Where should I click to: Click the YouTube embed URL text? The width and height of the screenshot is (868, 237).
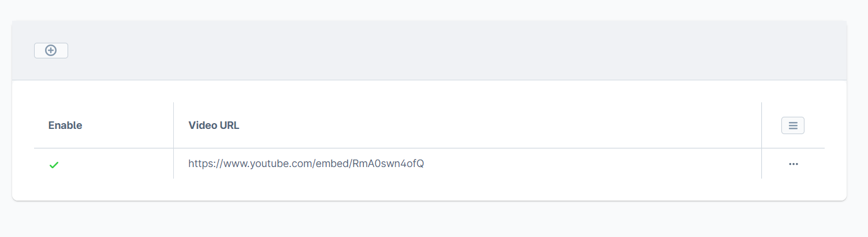pyautogui.click(x=306, y=164)
